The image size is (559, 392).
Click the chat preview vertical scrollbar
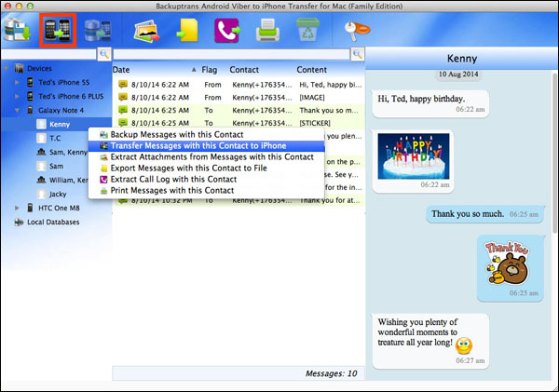coord(554,154)
